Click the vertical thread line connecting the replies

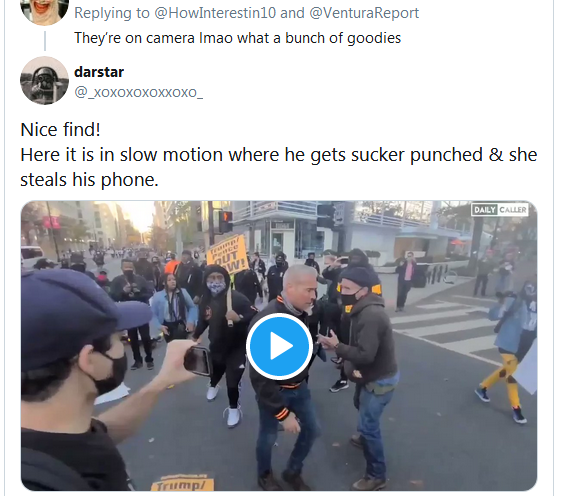pos(45,41)
